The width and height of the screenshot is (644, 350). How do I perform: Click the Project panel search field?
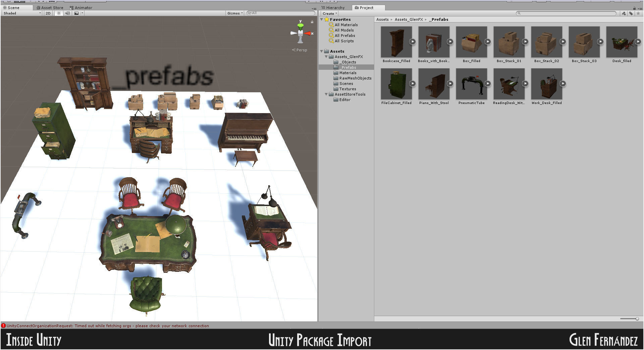coord(566,13)
